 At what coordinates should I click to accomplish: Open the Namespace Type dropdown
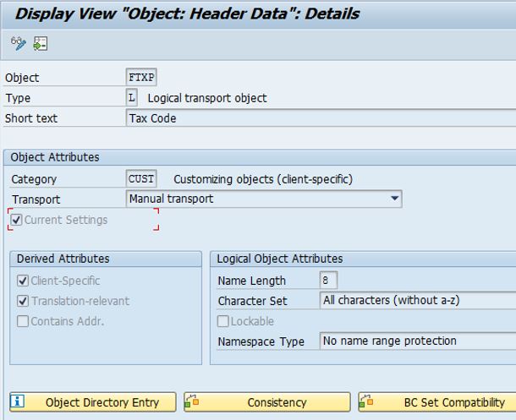pyautogui.click(x=418, y=341)
